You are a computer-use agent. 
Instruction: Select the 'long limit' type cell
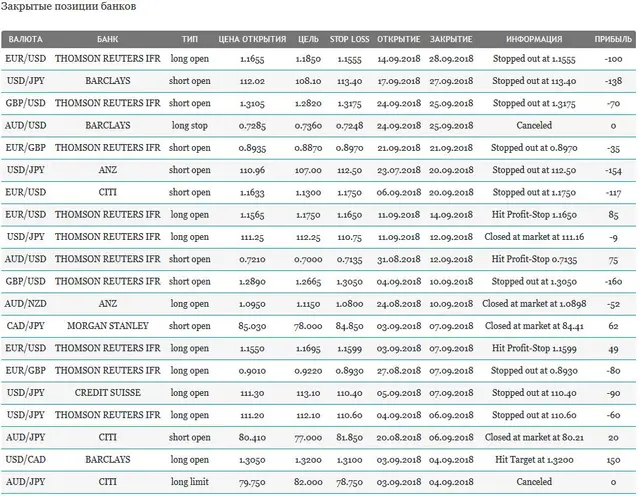pyautogui.click(x=189, y=482)
